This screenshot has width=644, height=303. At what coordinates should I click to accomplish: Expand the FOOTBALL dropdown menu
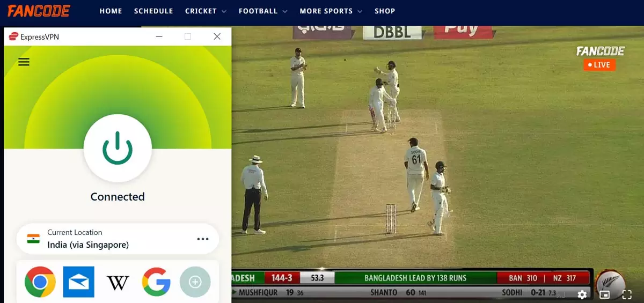pos(263,11)
